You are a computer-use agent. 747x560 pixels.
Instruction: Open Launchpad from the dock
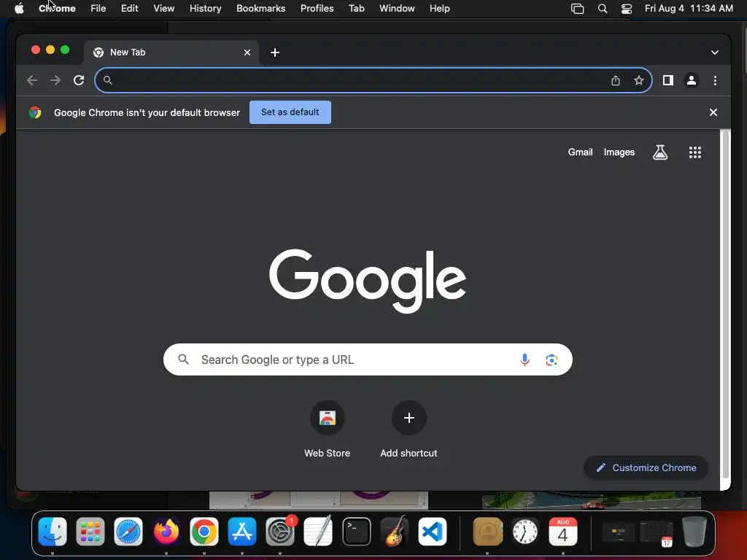tap(90, 532)
